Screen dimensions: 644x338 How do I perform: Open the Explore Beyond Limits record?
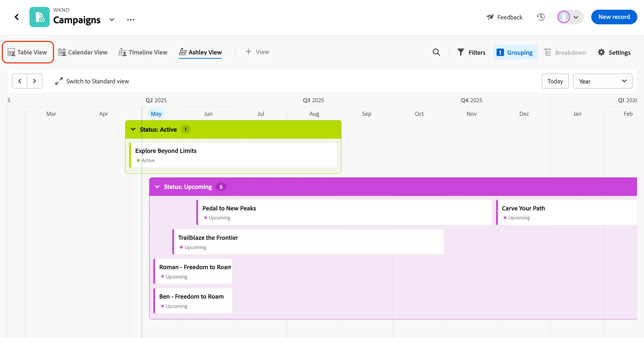point(233,155)
